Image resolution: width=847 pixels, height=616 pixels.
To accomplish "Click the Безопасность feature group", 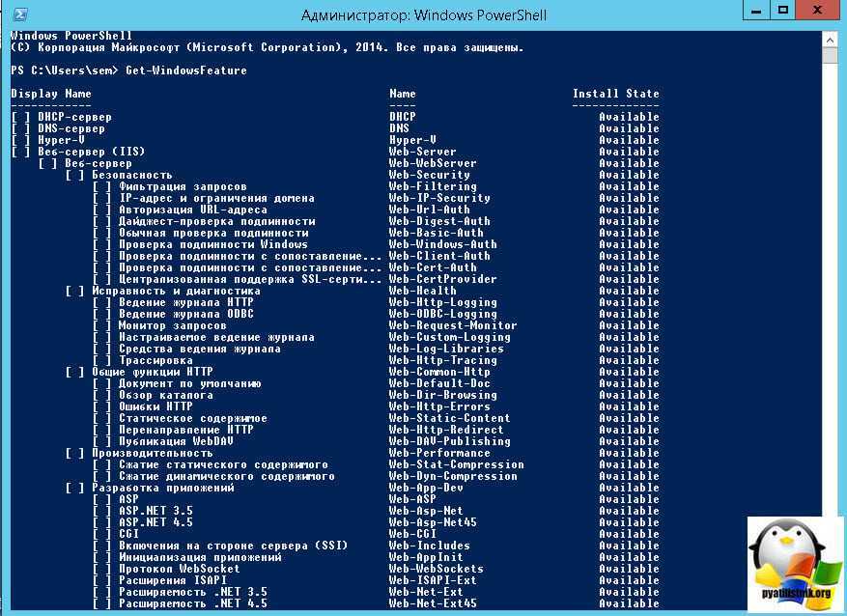I will (131, 175).
